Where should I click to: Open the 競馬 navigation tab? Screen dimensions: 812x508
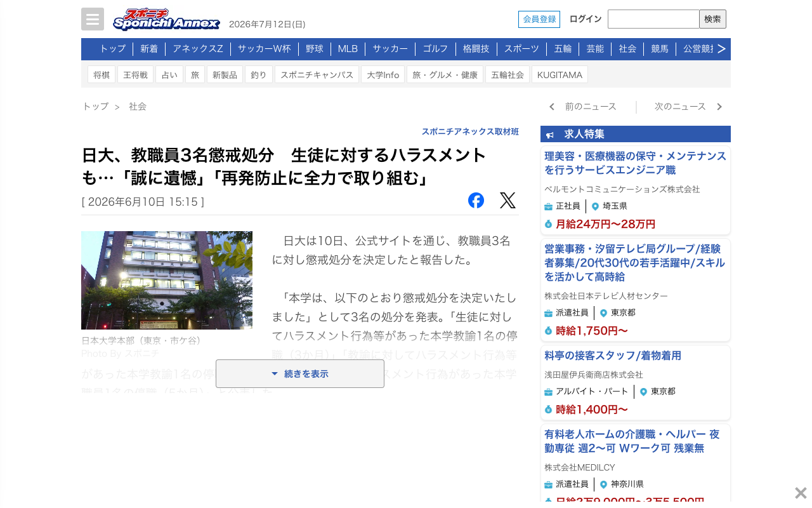pos(660,49)
